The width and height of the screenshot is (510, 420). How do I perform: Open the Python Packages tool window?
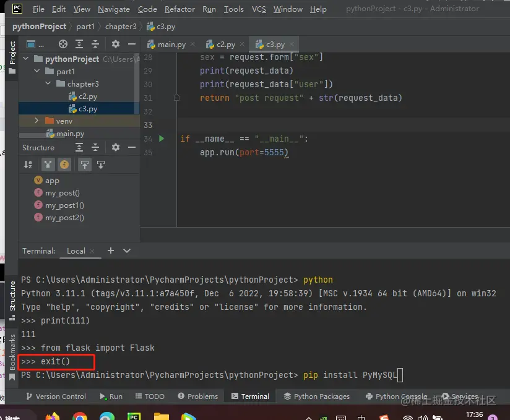[317, 396]
